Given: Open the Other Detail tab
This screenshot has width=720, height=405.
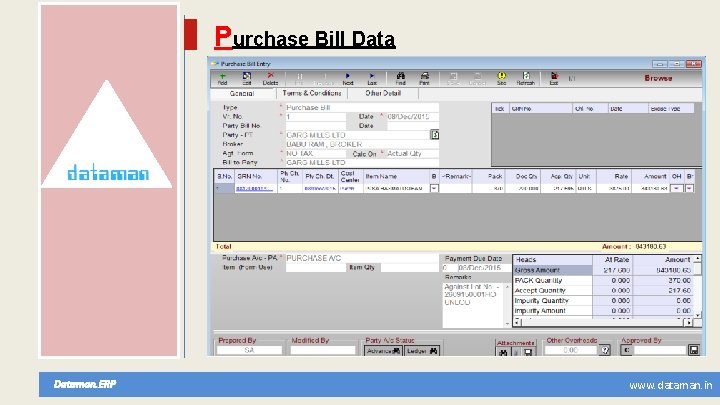Looking at the screenshot, I should click(383, 93).
